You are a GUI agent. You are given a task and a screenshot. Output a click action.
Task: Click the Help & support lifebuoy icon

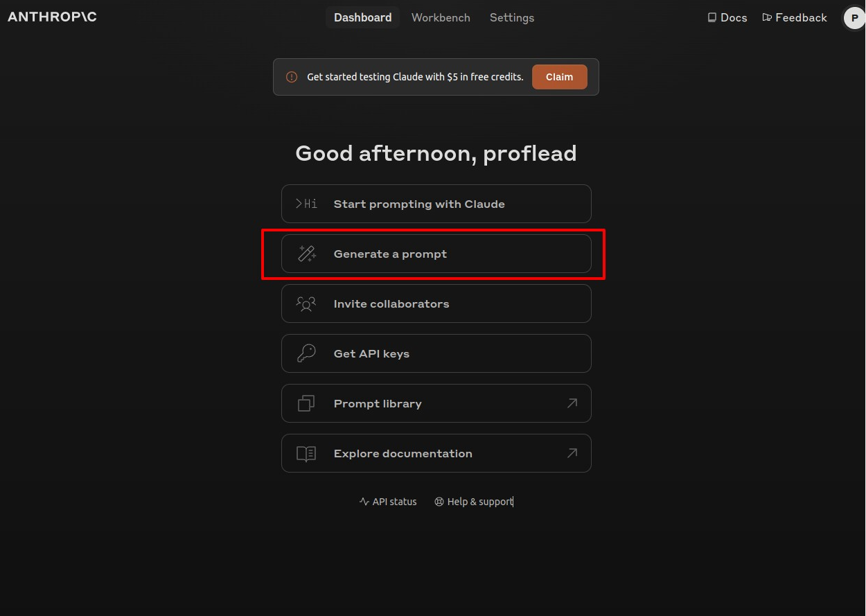[x=439, y=502]
